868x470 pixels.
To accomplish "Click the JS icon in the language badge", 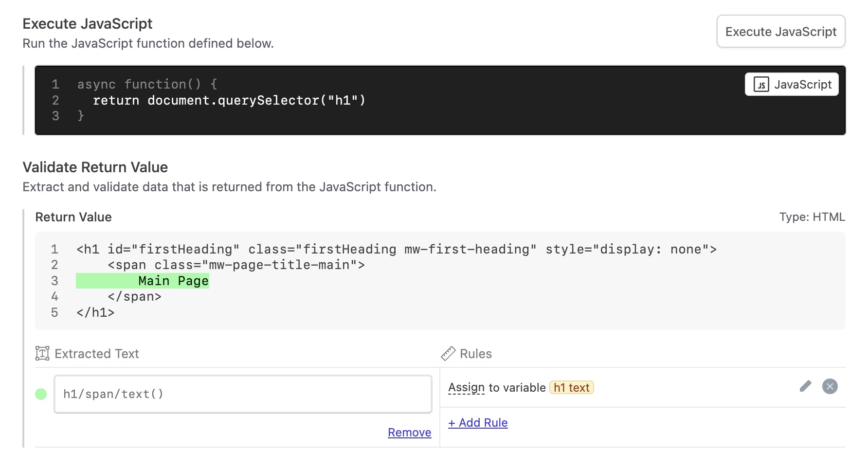I will click(761, 85).
